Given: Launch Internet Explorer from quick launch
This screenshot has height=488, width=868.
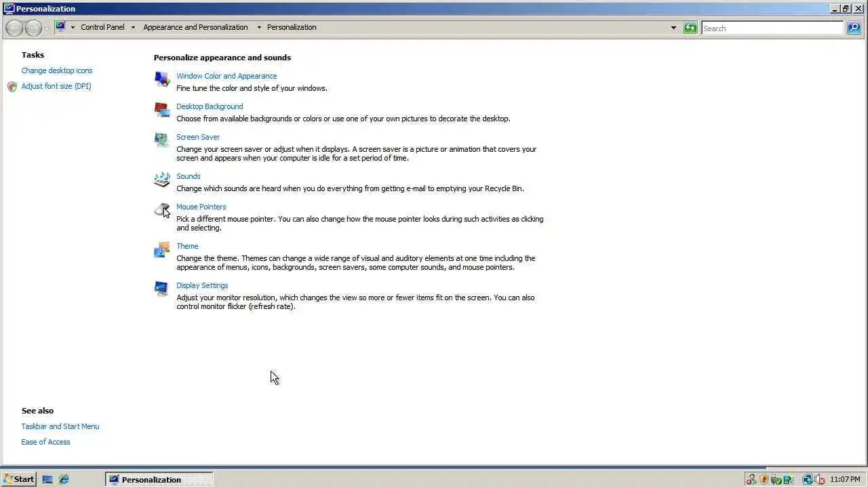Looking at the screenshot, I should [x=64, y=479].
